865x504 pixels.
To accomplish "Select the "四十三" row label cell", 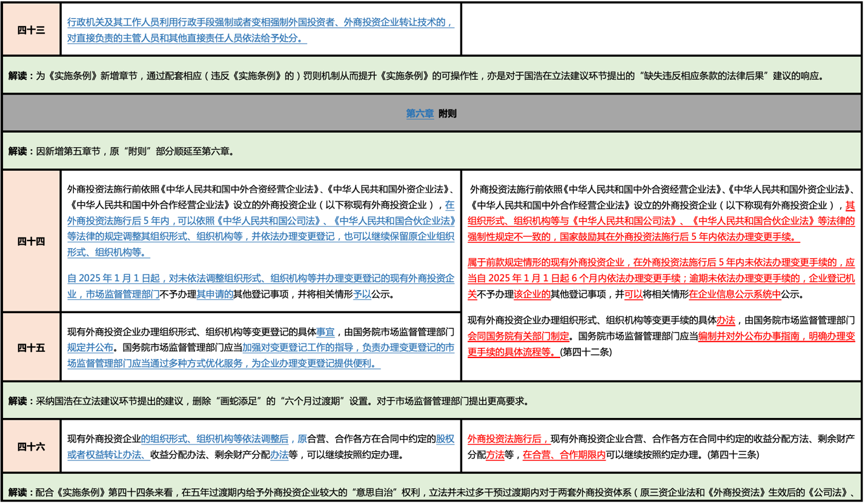I will tap(31, 30).
